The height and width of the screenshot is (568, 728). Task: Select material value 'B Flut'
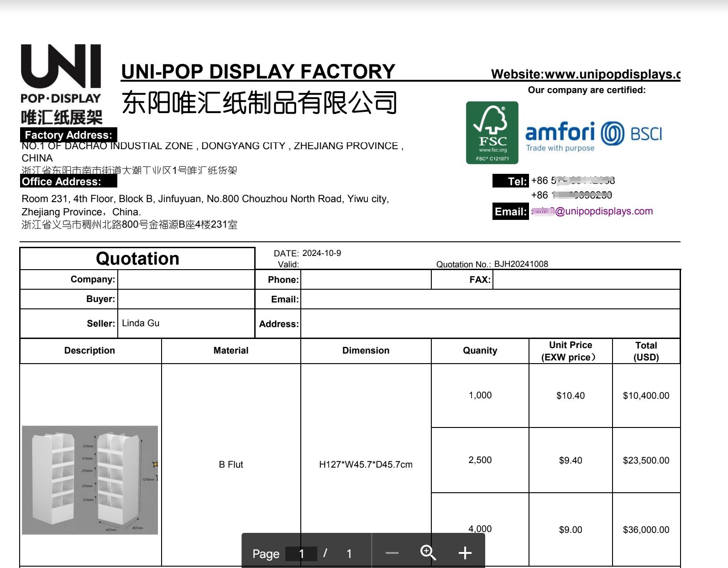coord(231,464)
